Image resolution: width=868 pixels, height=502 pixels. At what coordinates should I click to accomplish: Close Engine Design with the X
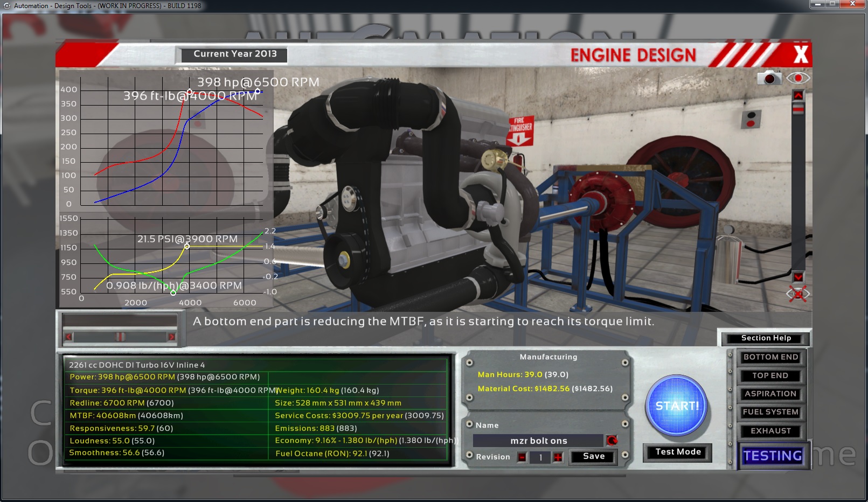801,54
